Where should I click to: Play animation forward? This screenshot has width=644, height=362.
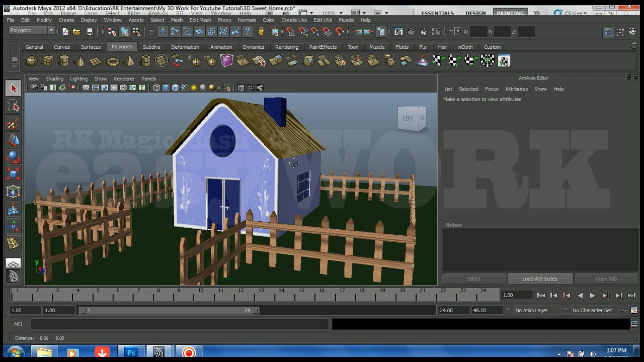pyautogui.click(x=593, y=296)
